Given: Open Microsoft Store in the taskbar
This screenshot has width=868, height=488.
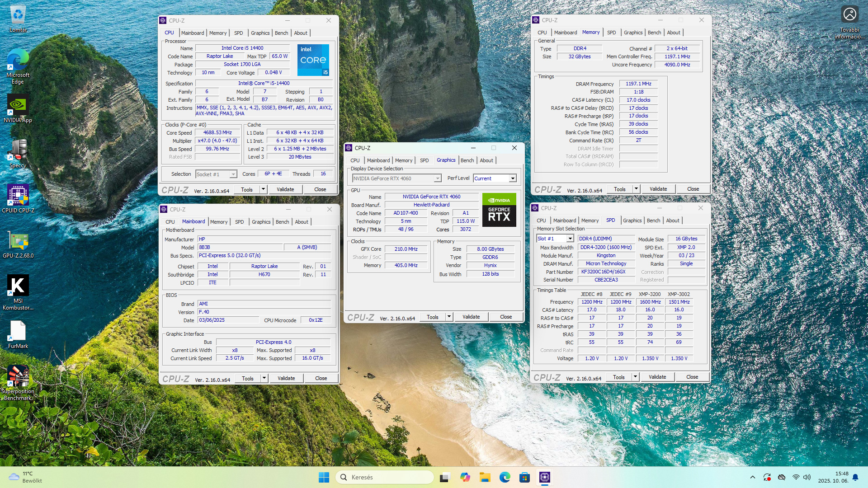Looking at the screenshot, I should [524, 477].
